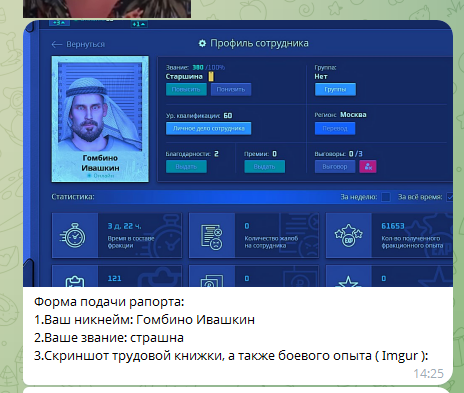Click the Imgur word in the message
Viewport: 464px width, 393px height.
[x=400, y=356]
